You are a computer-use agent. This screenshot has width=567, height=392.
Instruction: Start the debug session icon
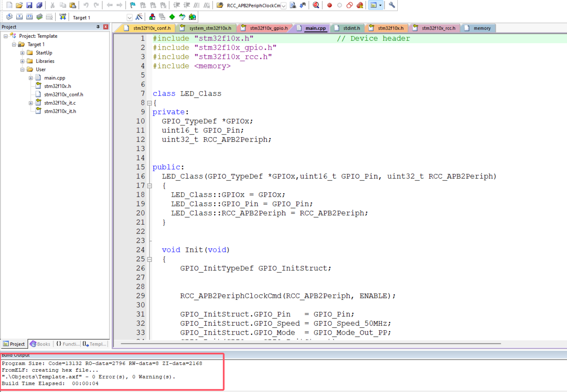click(x=316, y=5)
